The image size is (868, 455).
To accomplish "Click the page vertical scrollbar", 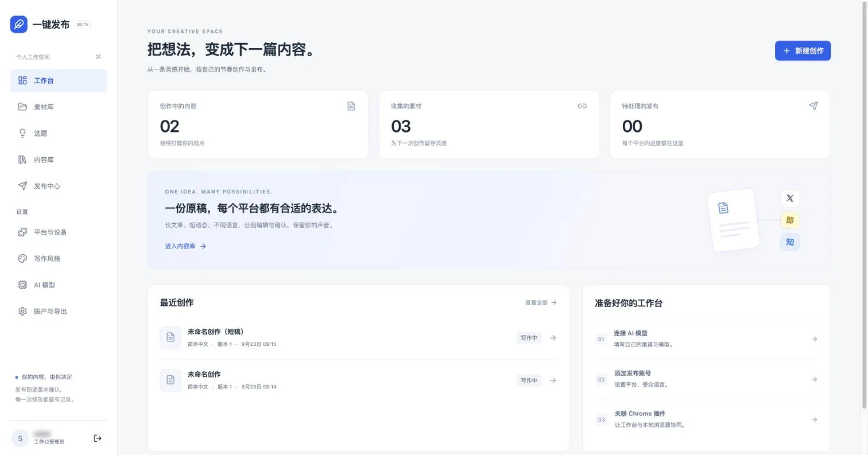I will point(865,204).
